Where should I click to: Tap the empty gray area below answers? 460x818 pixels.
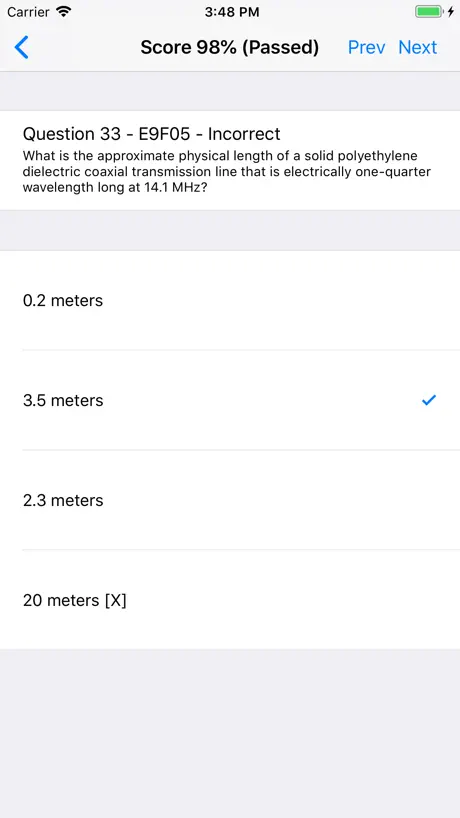click(230, 733)
